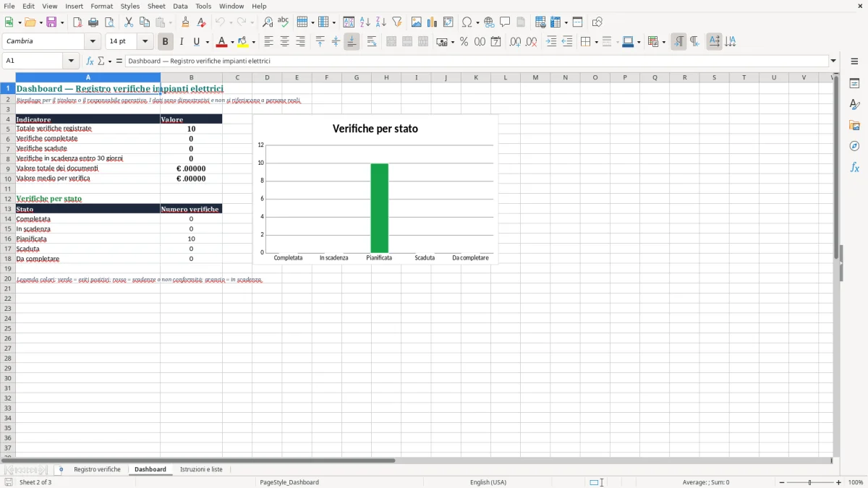The image size is (868, 488).
Task: Click Define Print Area icon
Action: [540, 22]
